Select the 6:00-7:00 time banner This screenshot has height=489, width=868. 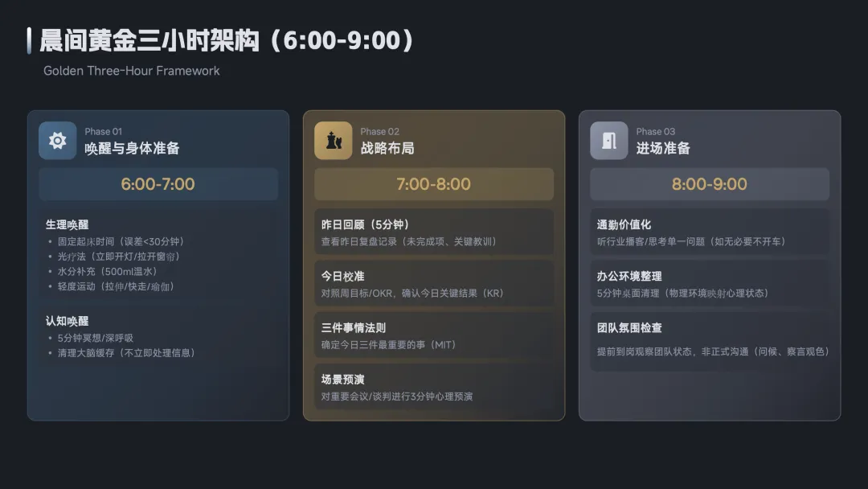[x=158, y=184]
